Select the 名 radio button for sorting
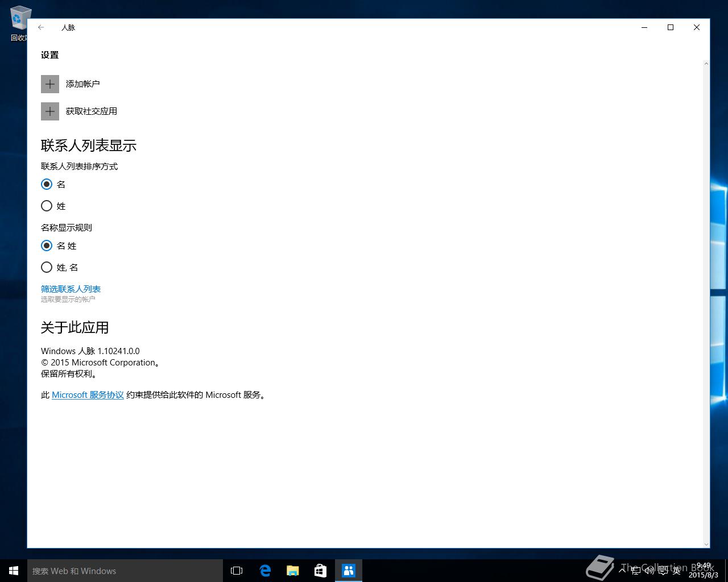 click(47, 184)
